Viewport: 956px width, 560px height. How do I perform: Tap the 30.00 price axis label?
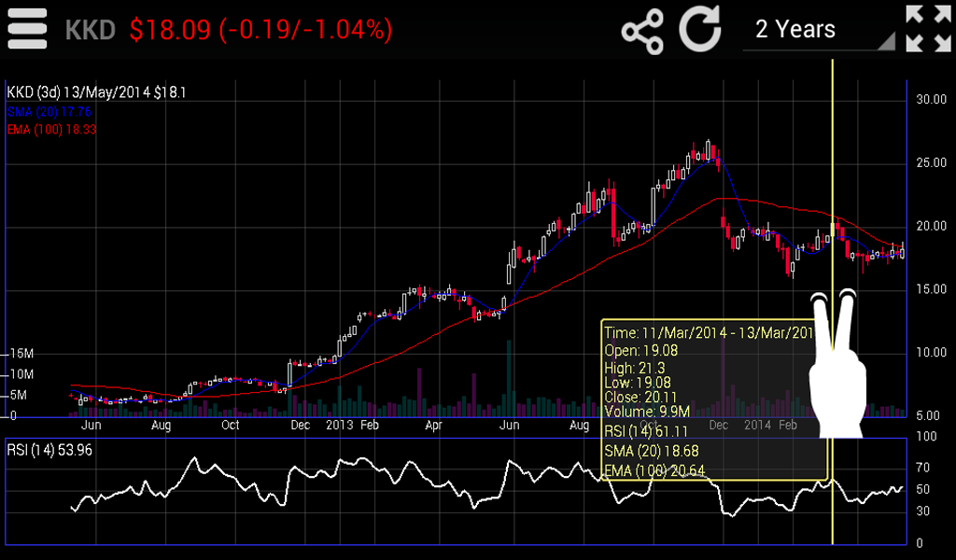931,99
